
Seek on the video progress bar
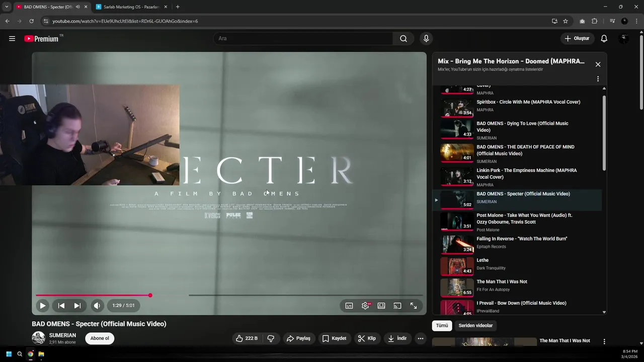pos(229,295)
